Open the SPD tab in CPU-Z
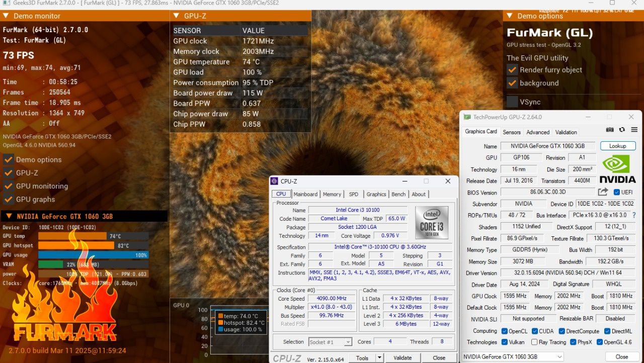The width and height of the screenshot is (644, 363). (x=354, y=194)
